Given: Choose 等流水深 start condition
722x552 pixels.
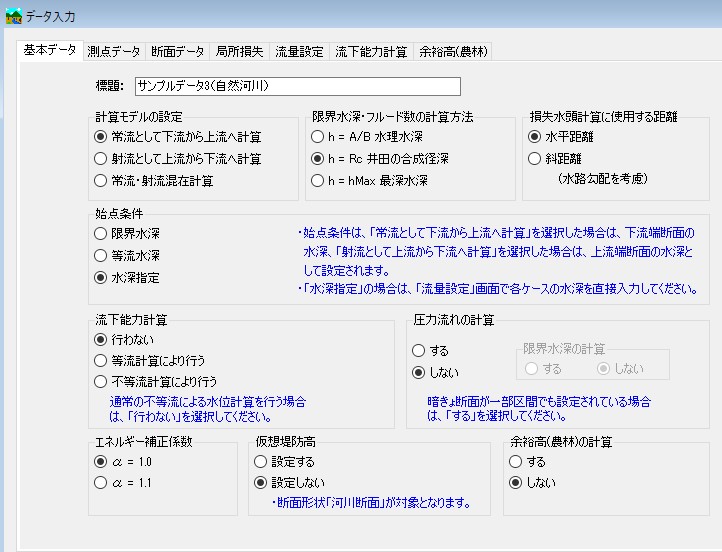Looking at the screenshot, I should click(127, 256).
